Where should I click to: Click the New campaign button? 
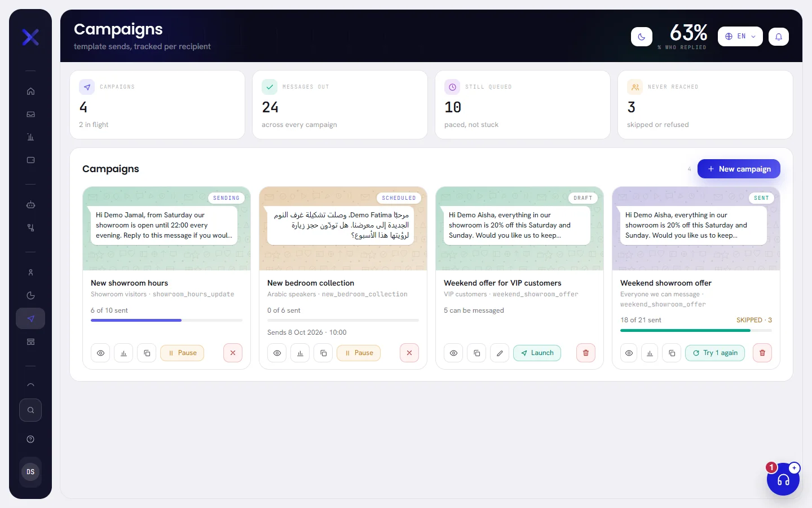point(739,169)
